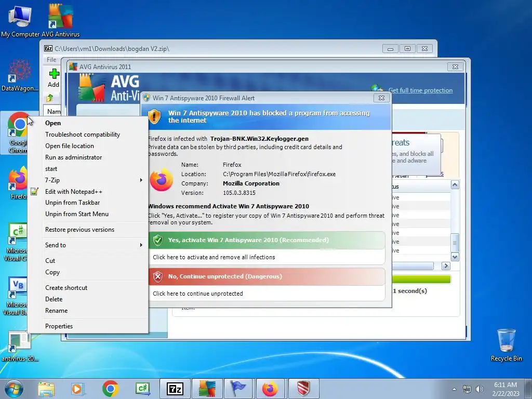This screenshot has width=532, height=399.
Task: Click Yes, activate Win 7 Antispyware 2010
Action: click(267, 240)
